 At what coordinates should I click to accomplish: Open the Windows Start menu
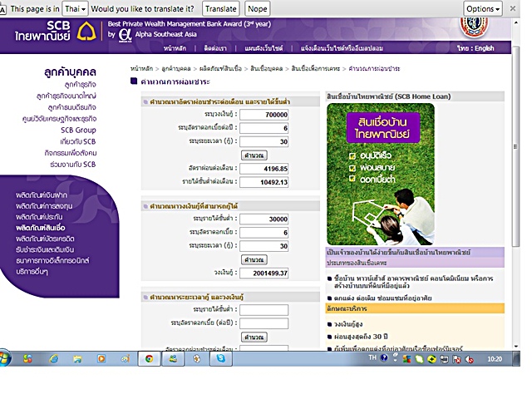pos(4,358)
